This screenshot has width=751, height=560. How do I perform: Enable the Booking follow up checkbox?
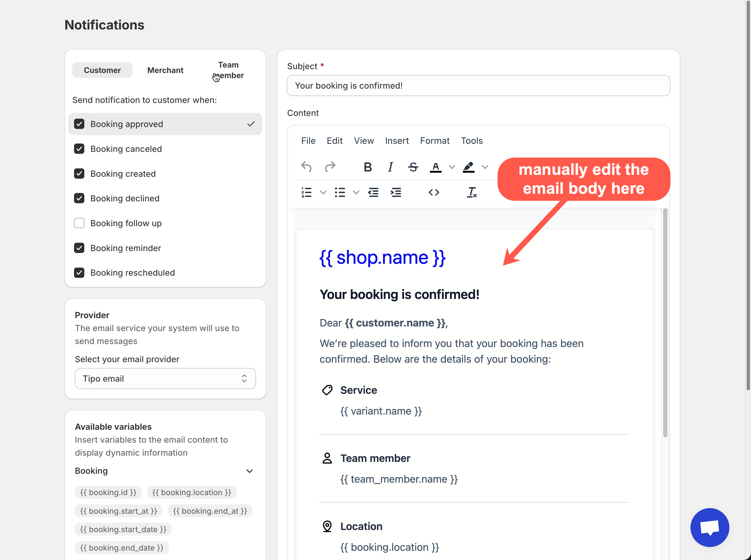pos(79,223)
